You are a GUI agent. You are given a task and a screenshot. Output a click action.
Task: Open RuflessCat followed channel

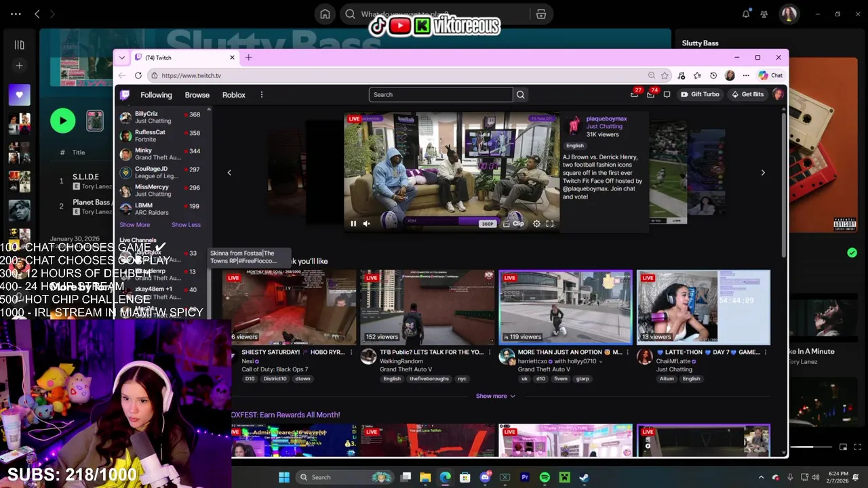pyautogui.click(x=160, y=136)
